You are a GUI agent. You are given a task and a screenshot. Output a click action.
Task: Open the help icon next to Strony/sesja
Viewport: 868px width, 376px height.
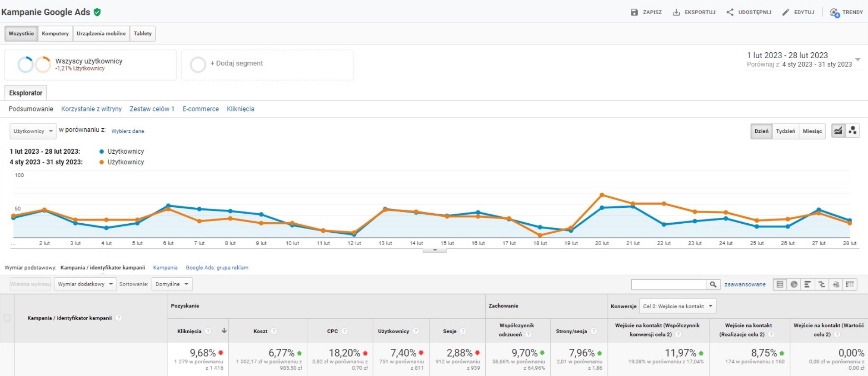point(594,331)
